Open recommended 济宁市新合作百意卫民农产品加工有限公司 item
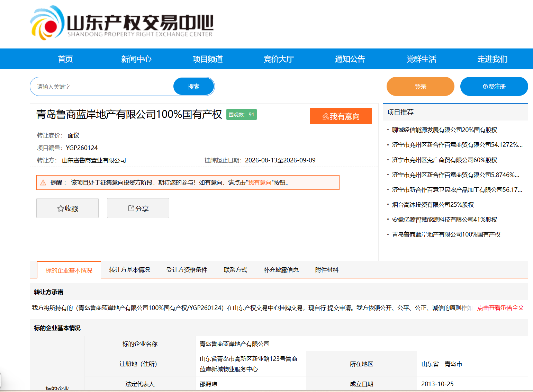Screen dimensions: 533x392 pos(457,190)
